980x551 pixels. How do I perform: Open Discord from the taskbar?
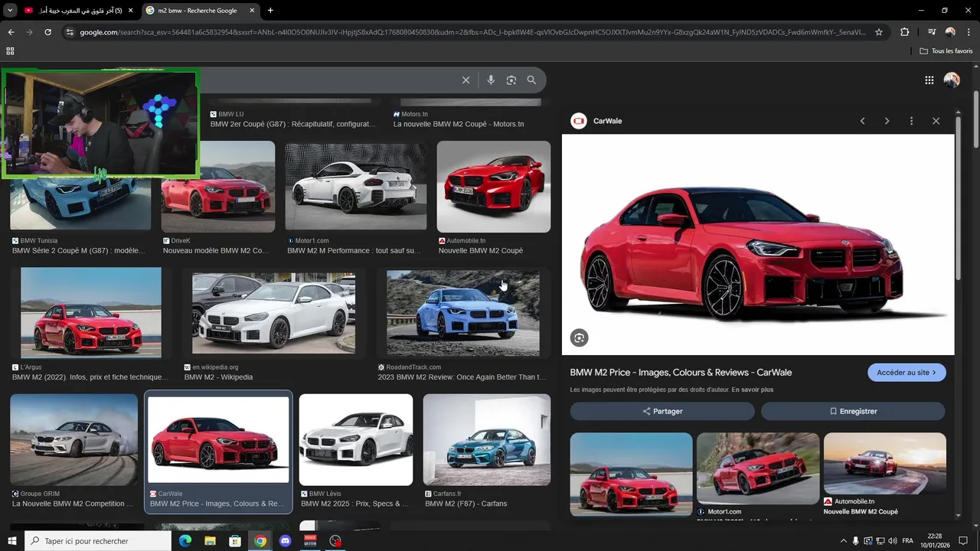(286, 541)
